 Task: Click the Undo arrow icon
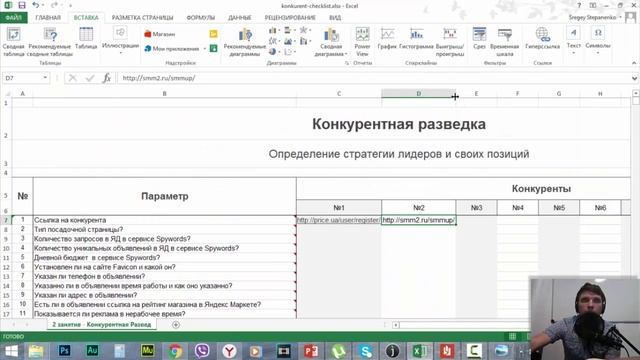[36, 5]
